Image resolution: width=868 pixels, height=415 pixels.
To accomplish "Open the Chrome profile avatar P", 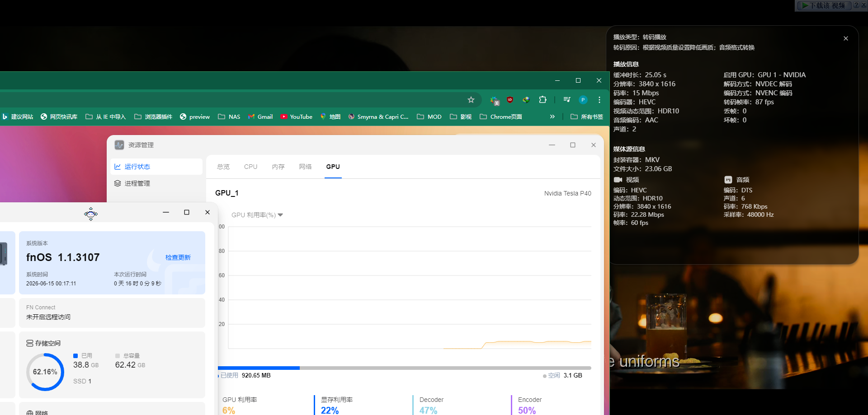I will click(583, 100).
